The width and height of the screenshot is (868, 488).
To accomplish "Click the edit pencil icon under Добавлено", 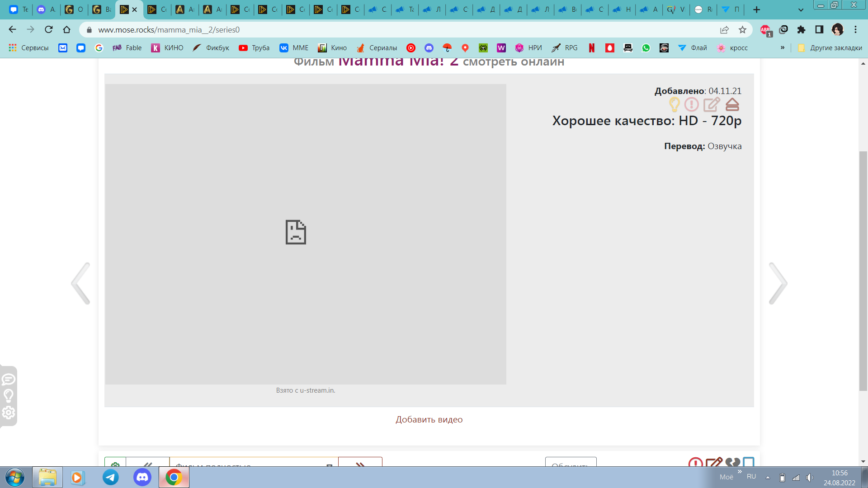I will coord(712,105).
